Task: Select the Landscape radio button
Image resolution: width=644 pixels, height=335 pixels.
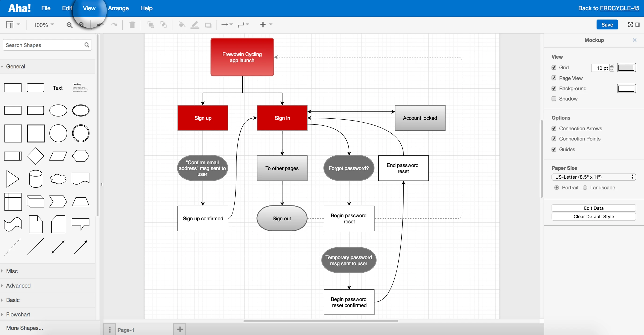Action: [585, 188]
